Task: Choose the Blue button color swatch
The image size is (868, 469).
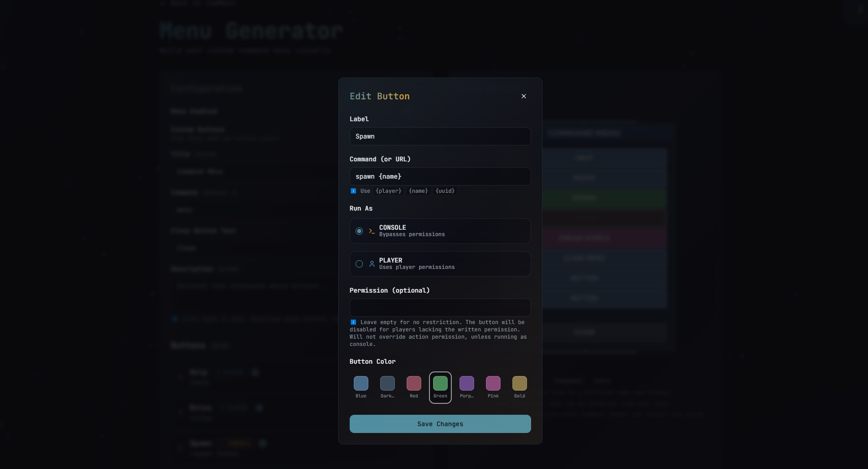Action: (361, 383)
